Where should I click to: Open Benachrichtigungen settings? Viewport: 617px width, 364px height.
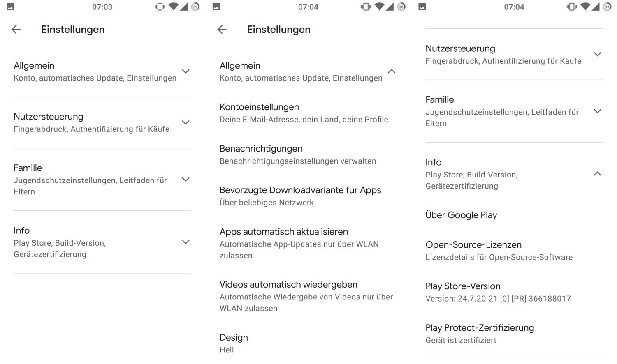pos(297,154)
